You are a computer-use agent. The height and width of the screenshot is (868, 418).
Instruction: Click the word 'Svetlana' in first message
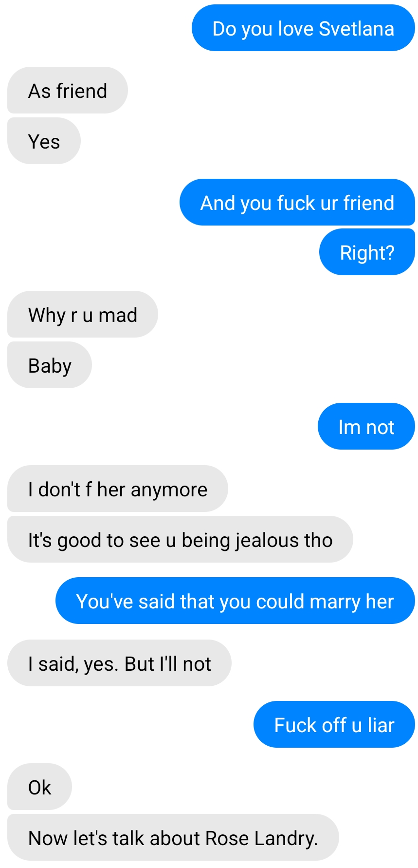point(356,29)
